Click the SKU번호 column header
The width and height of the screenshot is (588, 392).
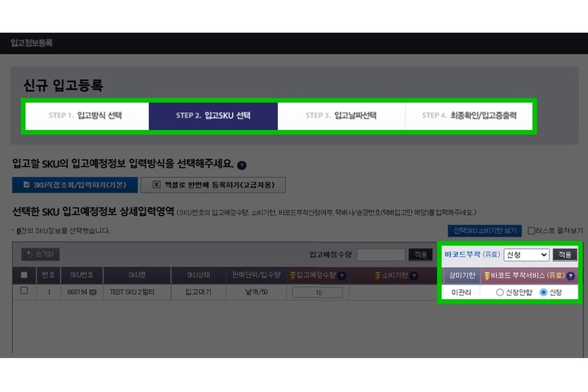point(82,275)
